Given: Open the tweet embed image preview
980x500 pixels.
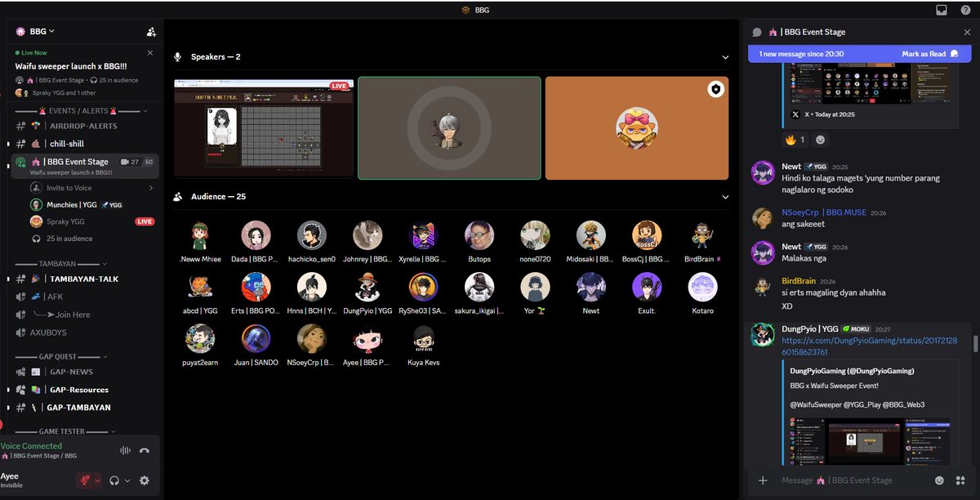Looking at the screenshot, I should 870,441.
